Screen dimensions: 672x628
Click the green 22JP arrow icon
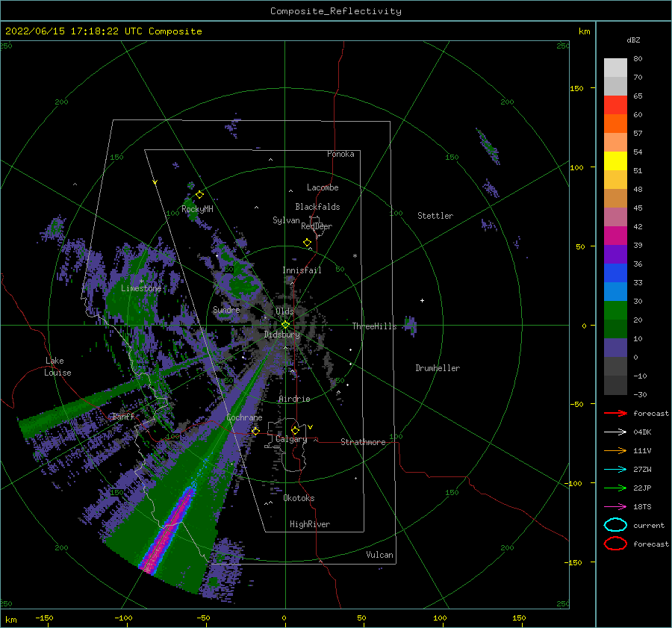pyautogui.click(x=615, y=488)
